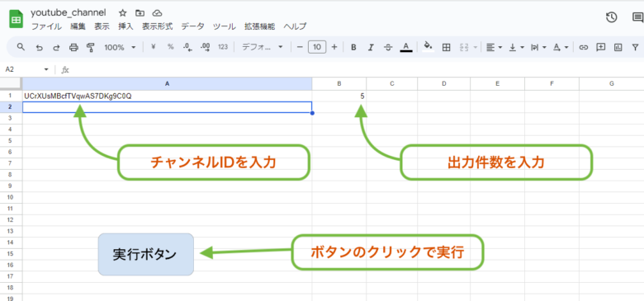Click the select-all corner box

pos(11,83)
